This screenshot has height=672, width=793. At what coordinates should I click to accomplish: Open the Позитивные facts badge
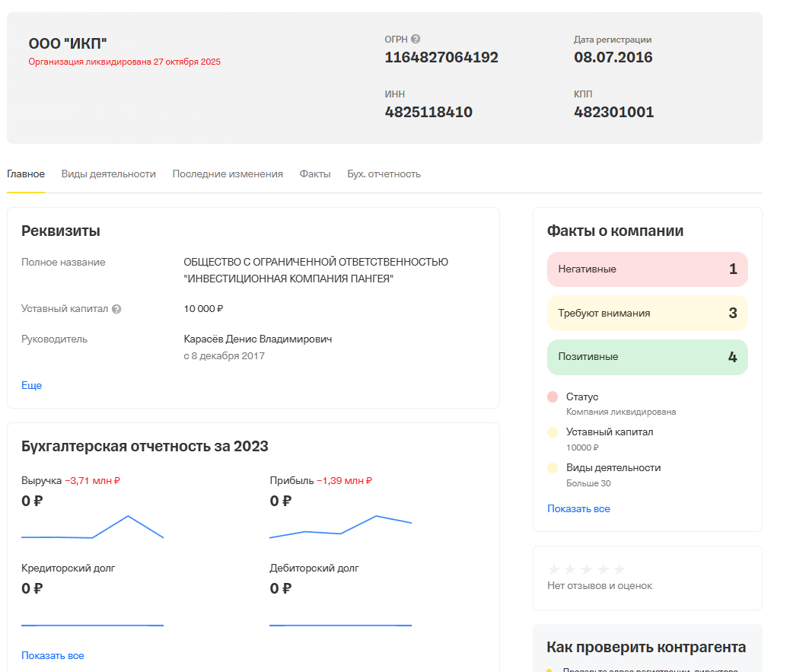click(x=647, y=357)
